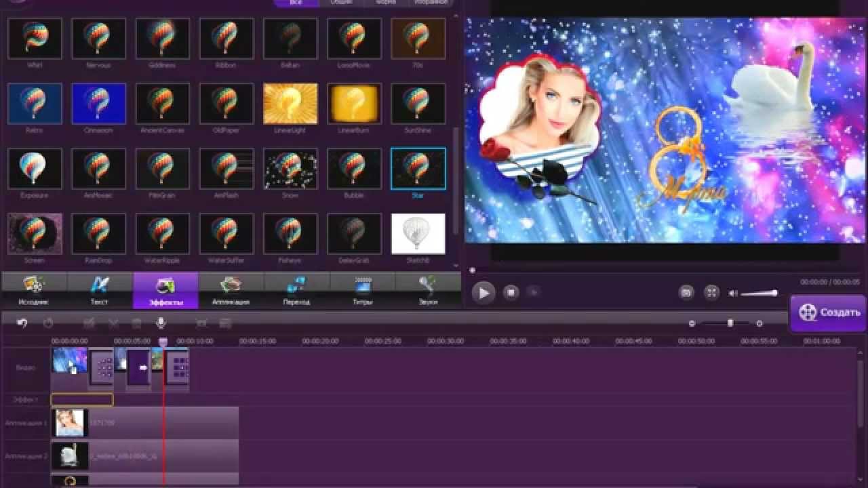This screenshot has width=868, height=488.
Task: Select the AniFlash effect
Action: tap(226, 168)
